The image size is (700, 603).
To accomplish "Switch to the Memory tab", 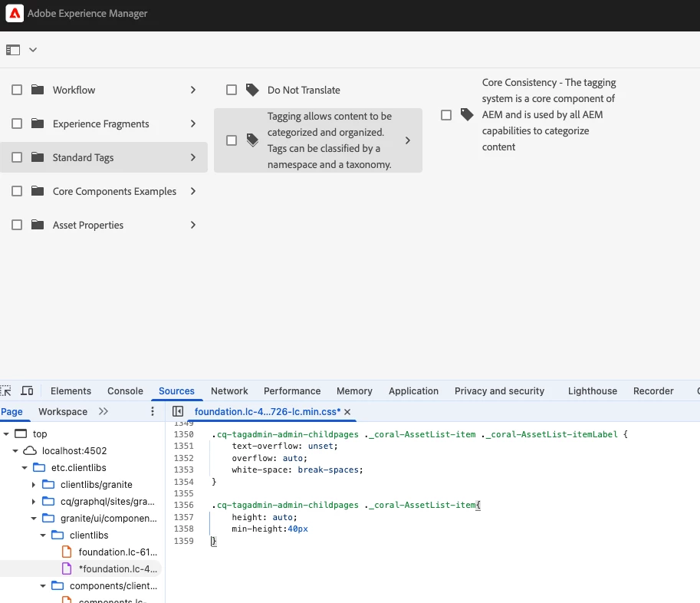I will (x=354, y=390).
